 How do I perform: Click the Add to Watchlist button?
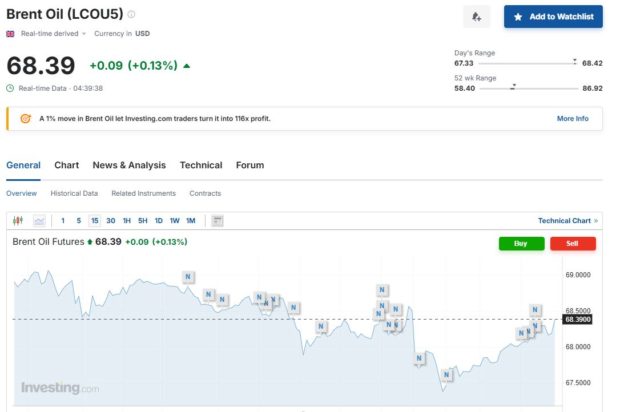click(553, 17)
